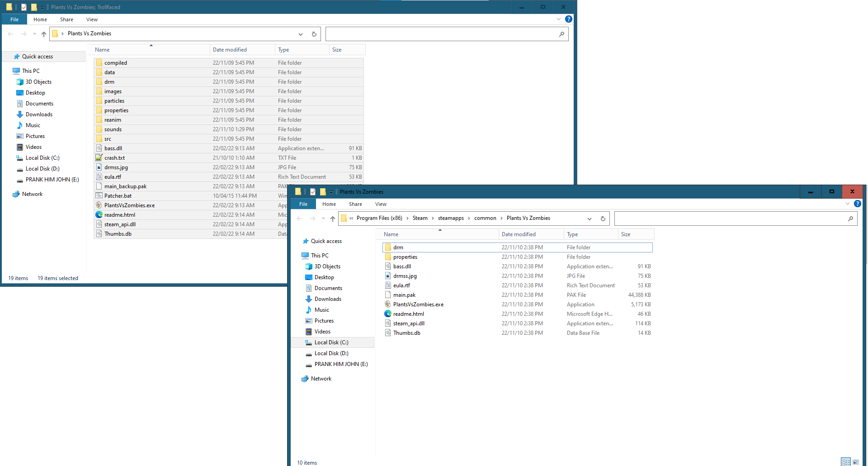
Task: Select main_backup.pak file icon
Action: pyautogui.click(x=99, y=186)
